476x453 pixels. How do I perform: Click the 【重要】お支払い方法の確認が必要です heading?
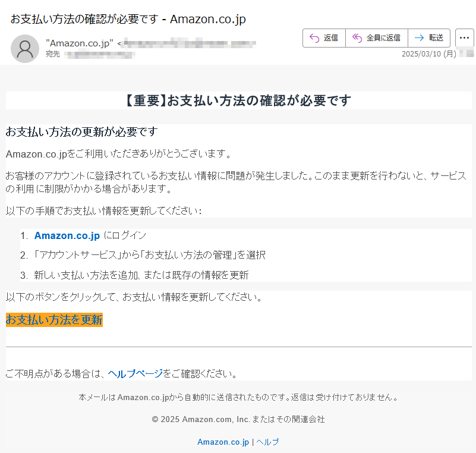click(x=239, y=100)
